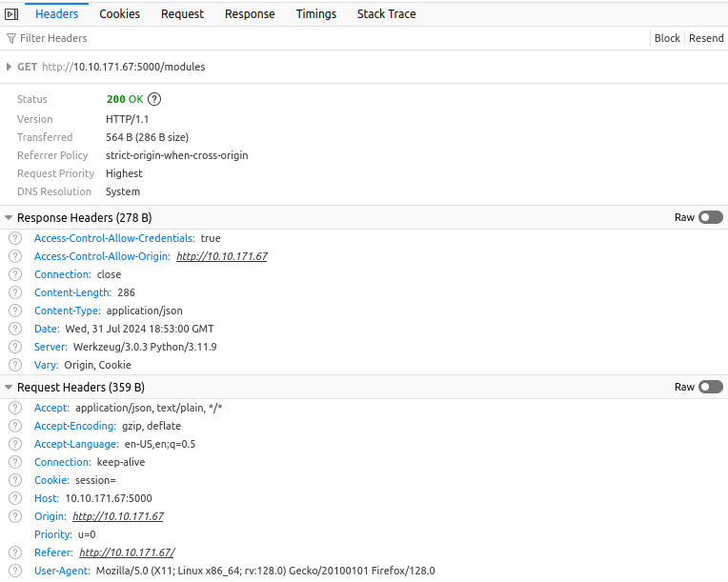Toggle Raw view for Response Headers
Image resolution: width=728 pixels, height=582 pixels.
[710, 217]
